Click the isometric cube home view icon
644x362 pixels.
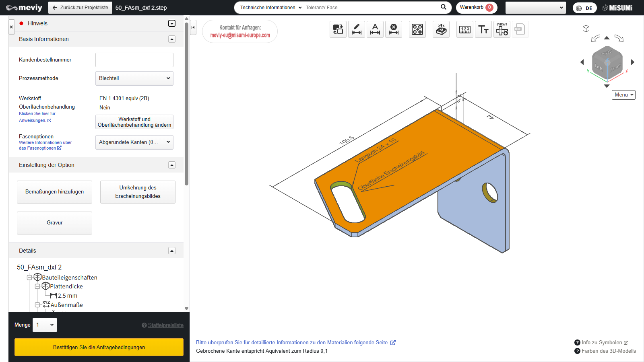[586, 29]
